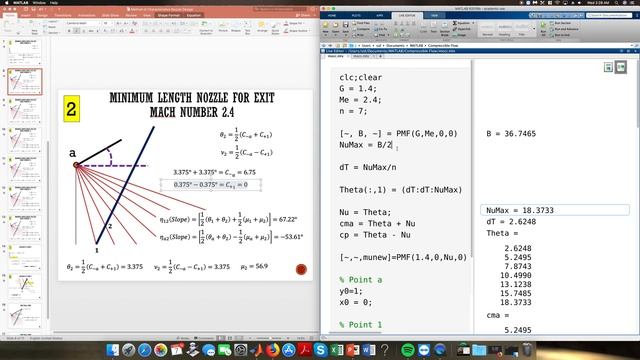Open App Store from the Dock
This screenshot has height=360, width=640.
[289, 350]
